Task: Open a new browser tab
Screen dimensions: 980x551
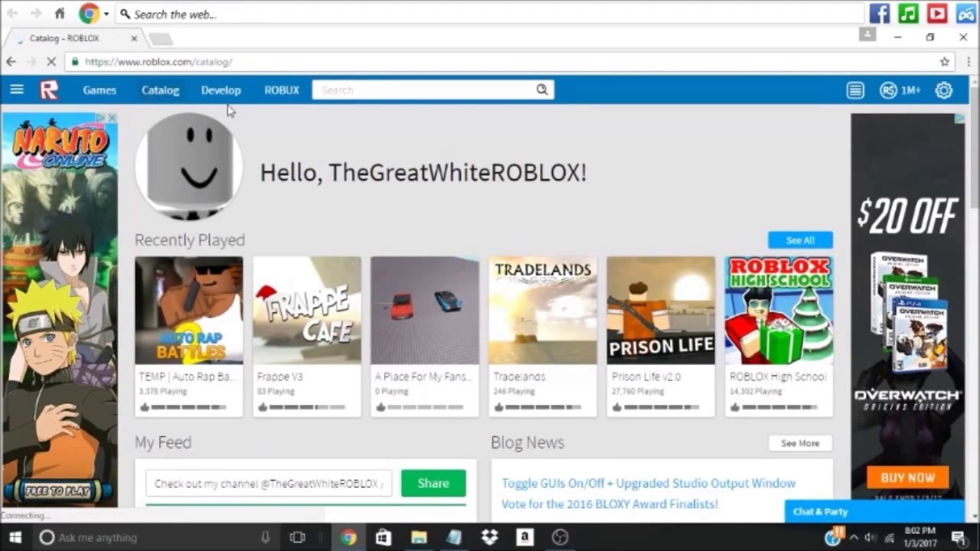Action: click(161, 39)
